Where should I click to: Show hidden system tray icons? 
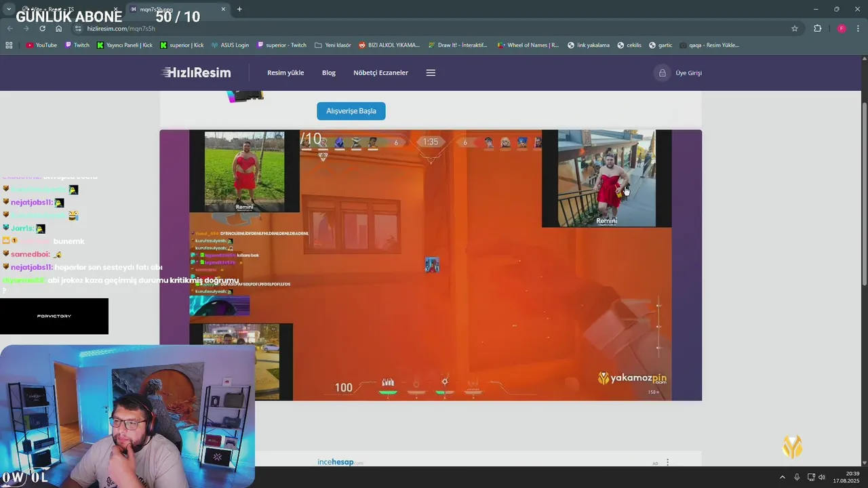(x=782, y=477)
